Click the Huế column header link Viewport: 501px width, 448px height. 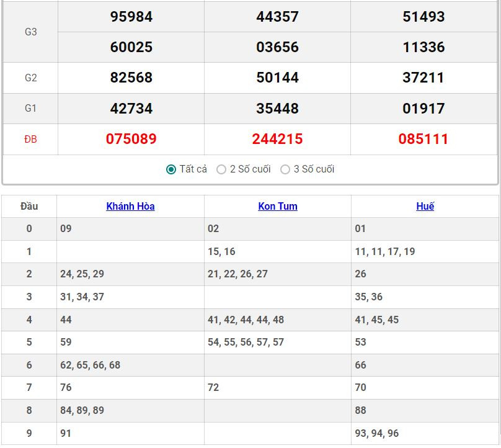[425, 207]
